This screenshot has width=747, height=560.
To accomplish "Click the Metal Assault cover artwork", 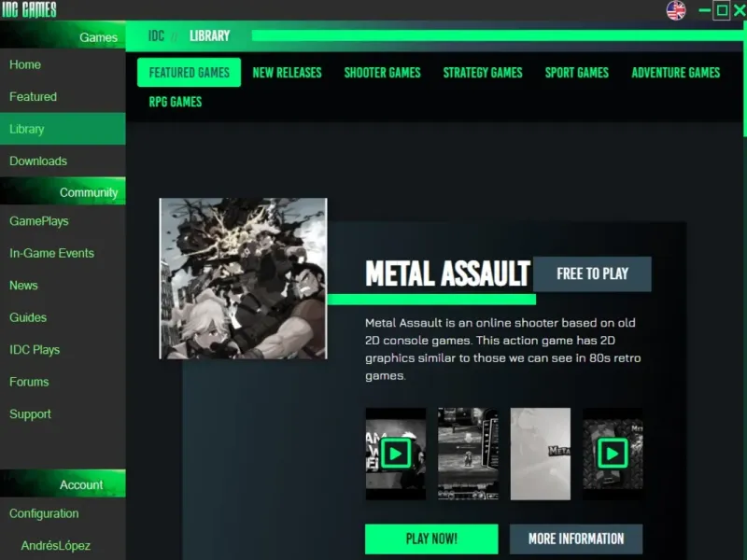I will (243, 278).
